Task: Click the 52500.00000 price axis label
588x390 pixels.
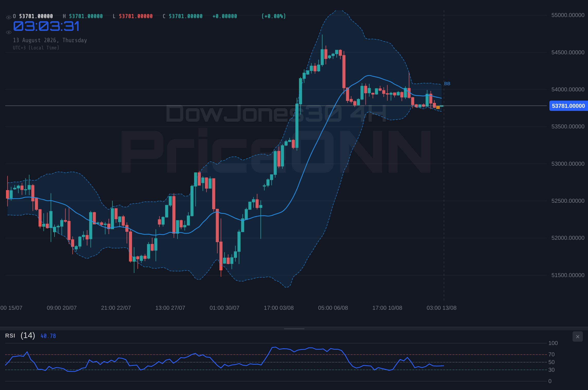Action: click(x=568, y=201)
